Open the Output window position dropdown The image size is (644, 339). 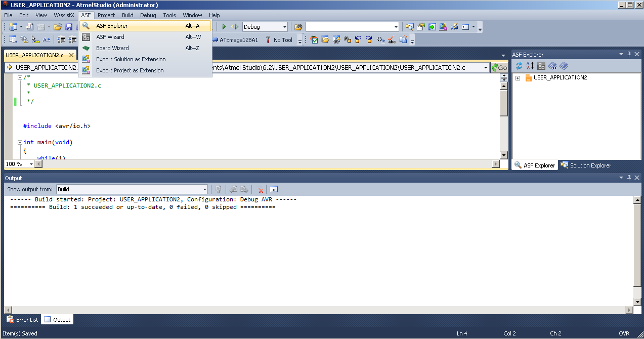[x=621, y=178]
